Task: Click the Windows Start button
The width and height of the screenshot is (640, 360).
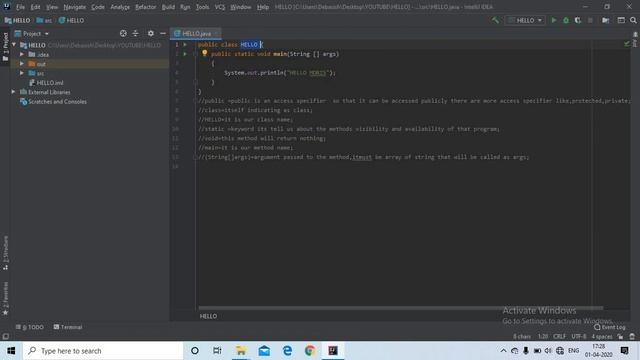Action: (x=11, y=351)
